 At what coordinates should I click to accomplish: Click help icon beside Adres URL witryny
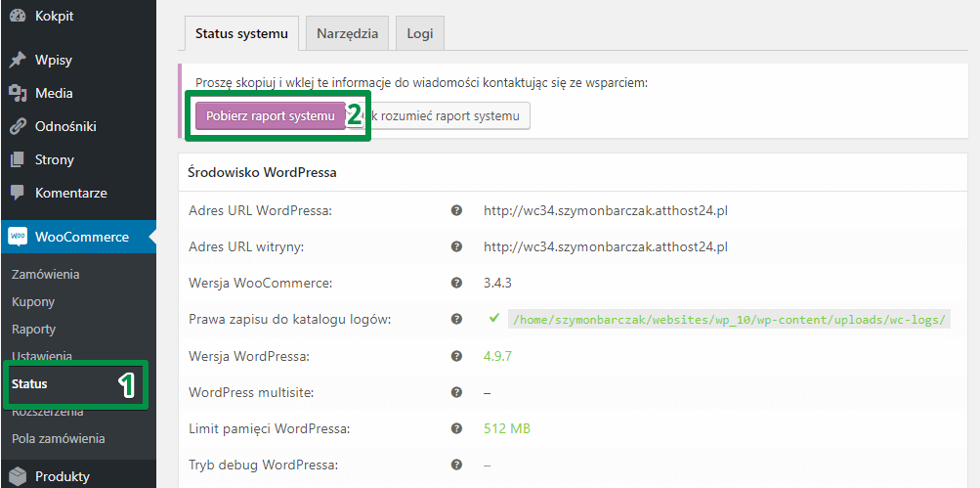pos(457,246)
